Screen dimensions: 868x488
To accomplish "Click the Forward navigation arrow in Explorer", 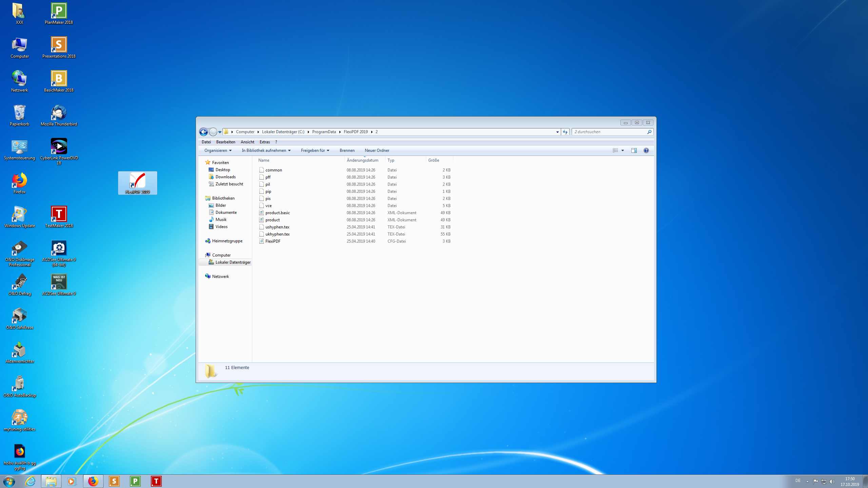I will [x=213, y=132].
